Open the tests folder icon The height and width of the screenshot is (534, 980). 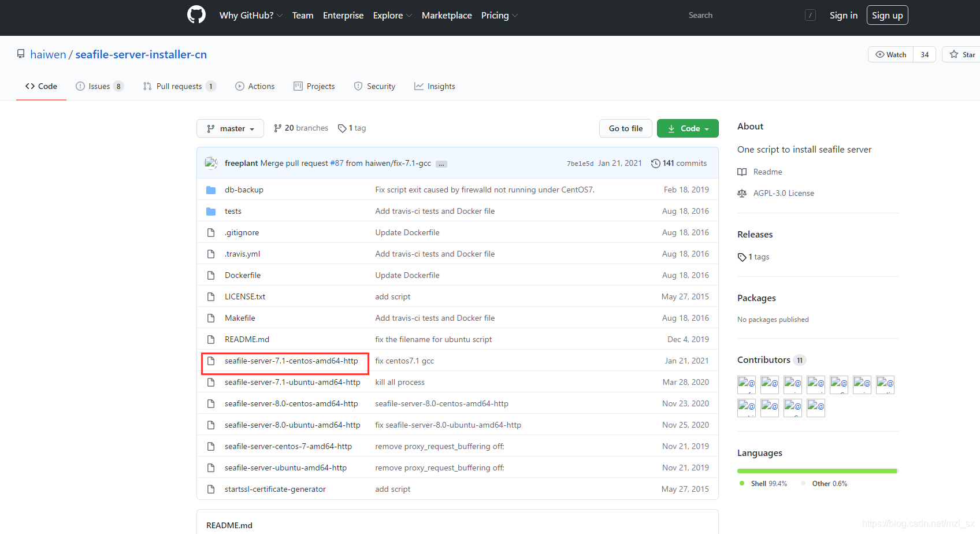click(211, 212)
